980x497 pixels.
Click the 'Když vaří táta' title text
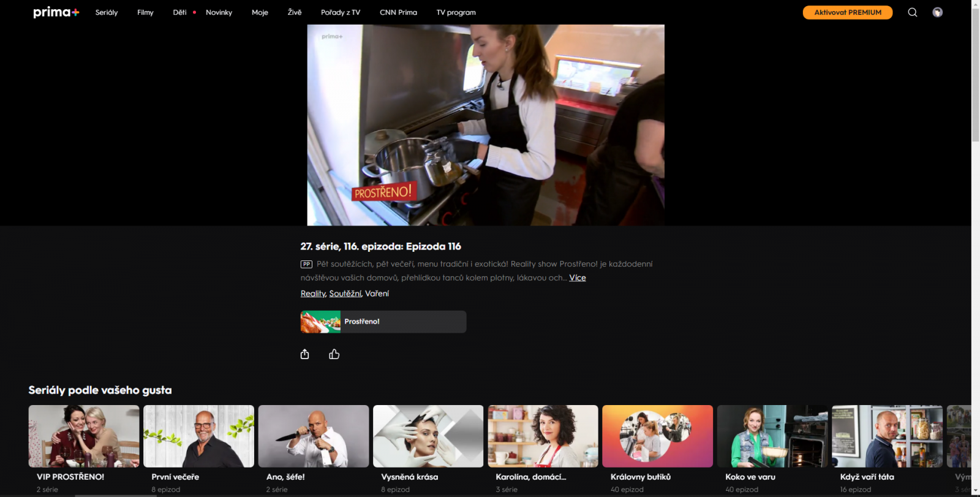[867, 477]
